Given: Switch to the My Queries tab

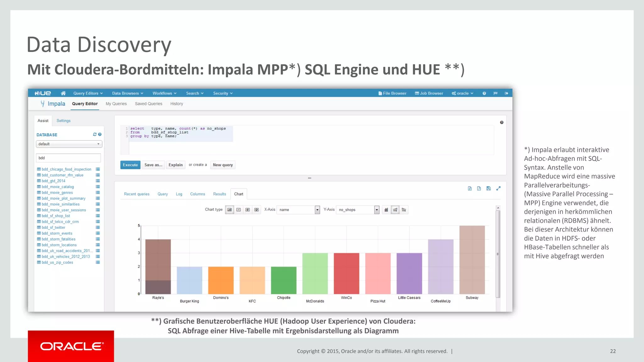Looking at the screenshot, I should point(116,104).
